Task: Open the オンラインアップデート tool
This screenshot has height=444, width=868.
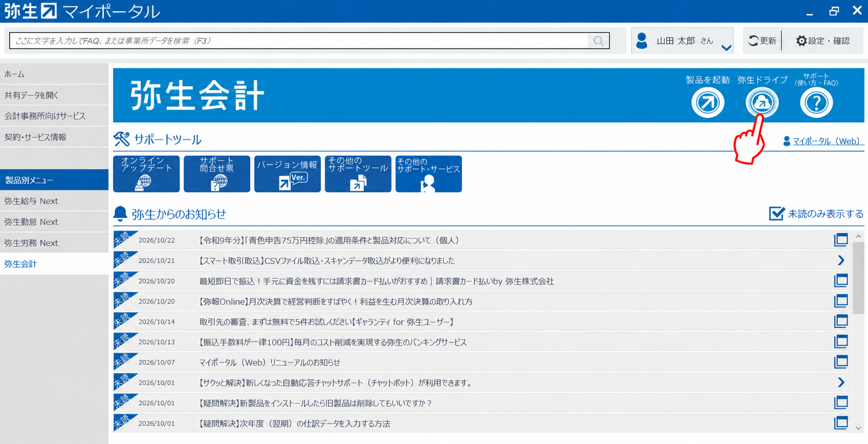Action: tap(146, 174)
